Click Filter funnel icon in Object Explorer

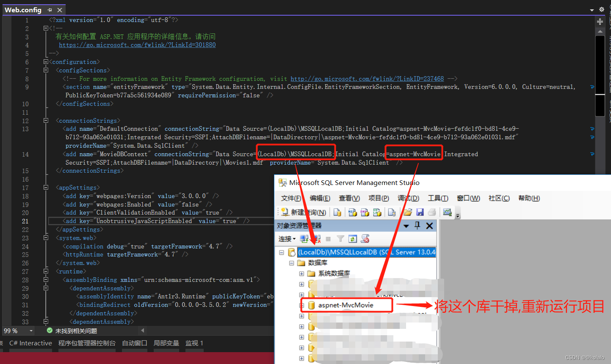pyautogui.click(x=340, y=239)
